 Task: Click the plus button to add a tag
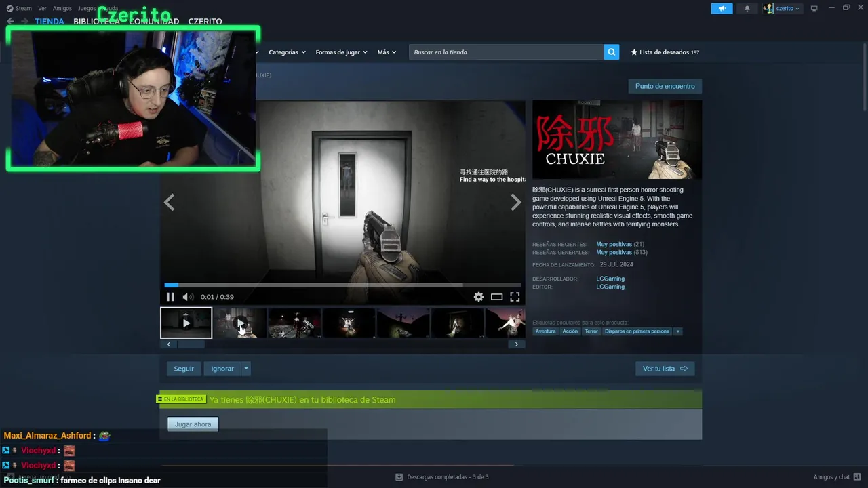tap(677, 331)
